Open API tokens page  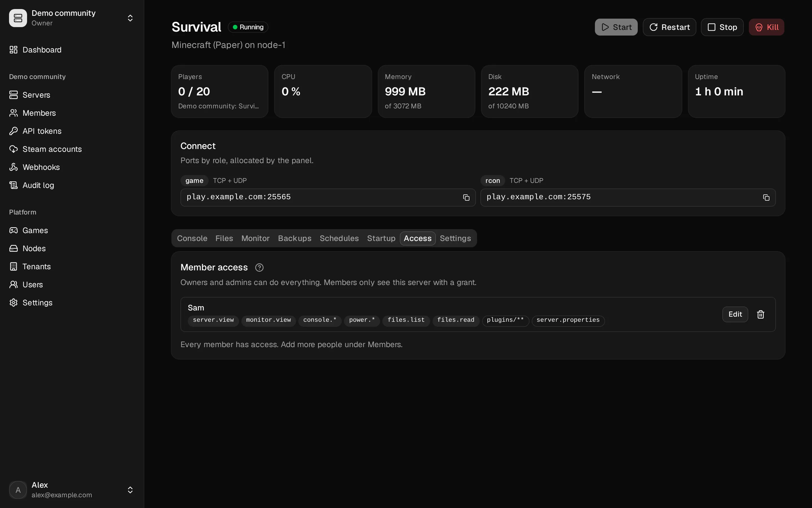pos(36,131)
